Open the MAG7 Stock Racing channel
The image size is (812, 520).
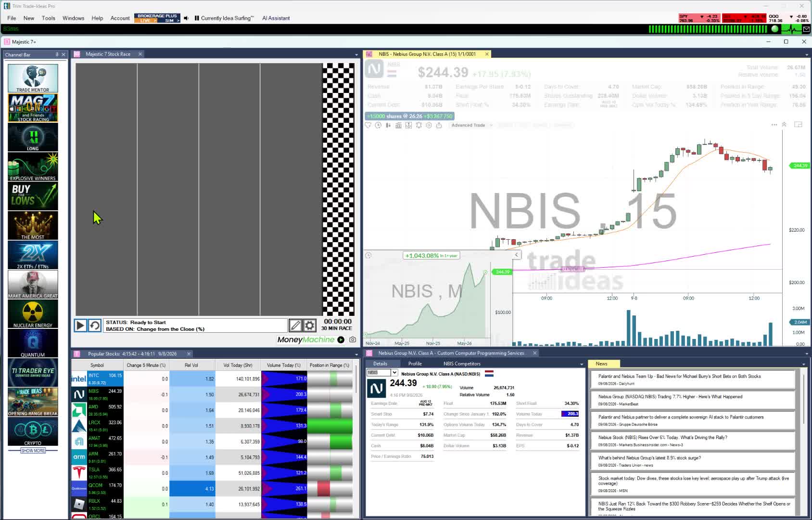click(x=33, y=107)
